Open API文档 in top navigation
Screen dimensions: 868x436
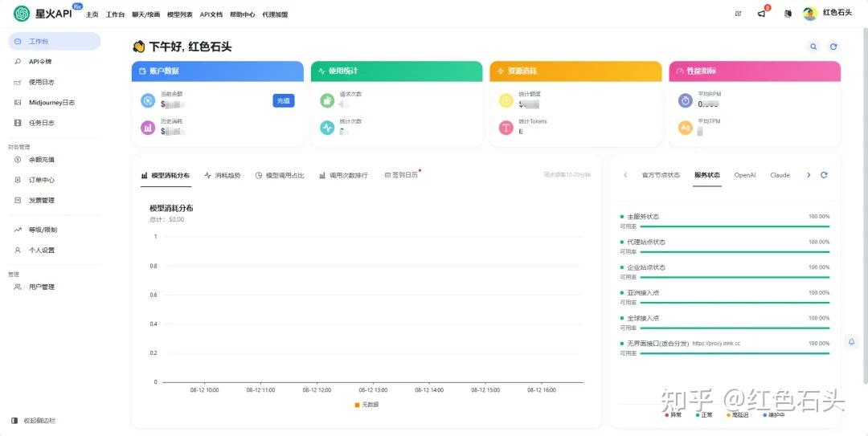pos(211,14)
